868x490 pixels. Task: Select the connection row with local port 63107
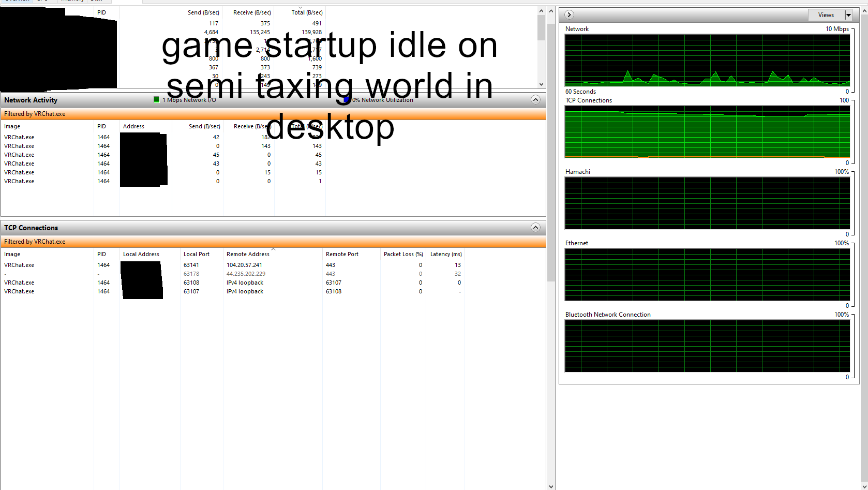pyautogui.click(x=233, y=291)
